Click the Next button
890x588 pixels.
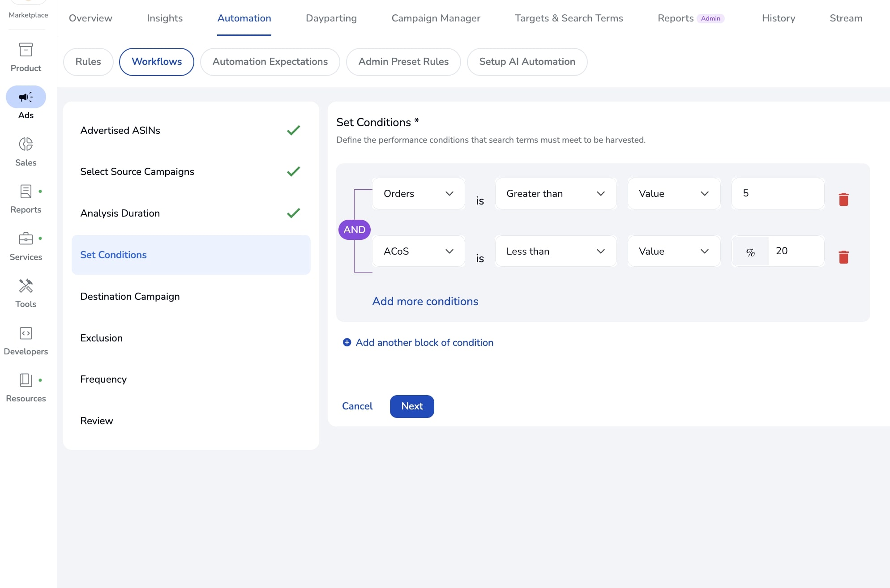tap(412, 406)
